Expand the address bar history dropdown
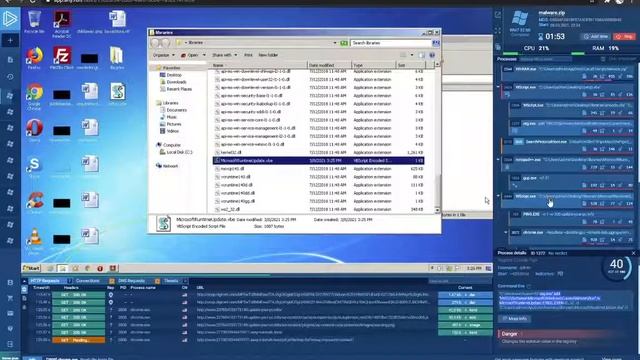Screen dimensions: 640x360 click(x=335, y=43)
